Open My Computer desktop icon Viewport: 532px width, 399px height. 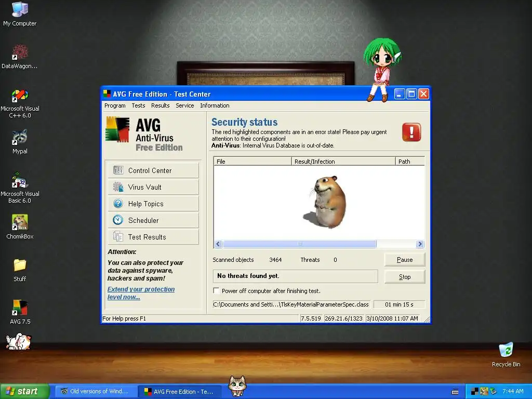click(x=20, y=14)
